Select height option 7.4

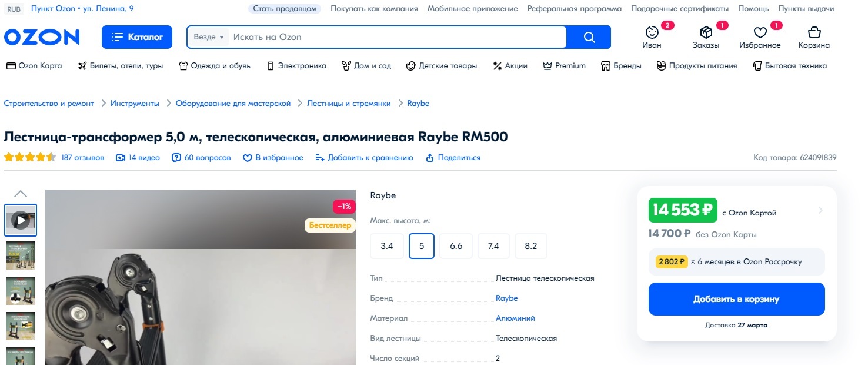pos(493,246)
